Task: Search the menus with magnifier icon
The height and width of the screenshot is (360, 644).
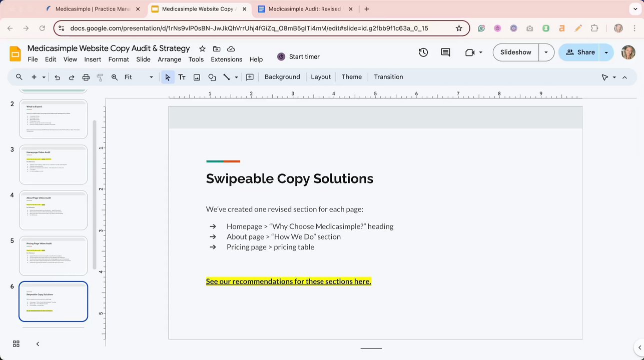Action: click(x=19, y=77)
